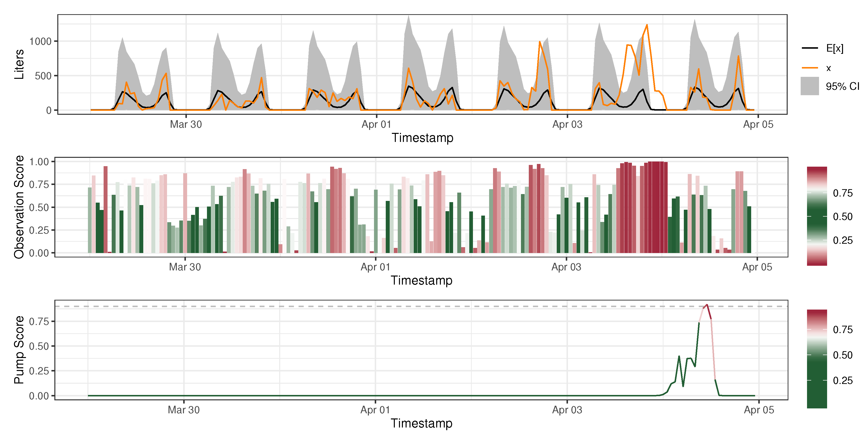The height and width of the screenshot is (439, 868).
Task: Click the orange x legend line
Action: [810, 68]
